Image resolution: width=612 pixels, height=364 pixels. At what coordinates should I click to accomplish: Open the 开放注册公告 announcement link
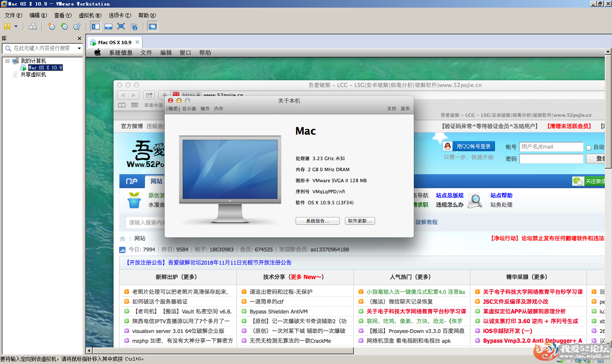(208, 262)
